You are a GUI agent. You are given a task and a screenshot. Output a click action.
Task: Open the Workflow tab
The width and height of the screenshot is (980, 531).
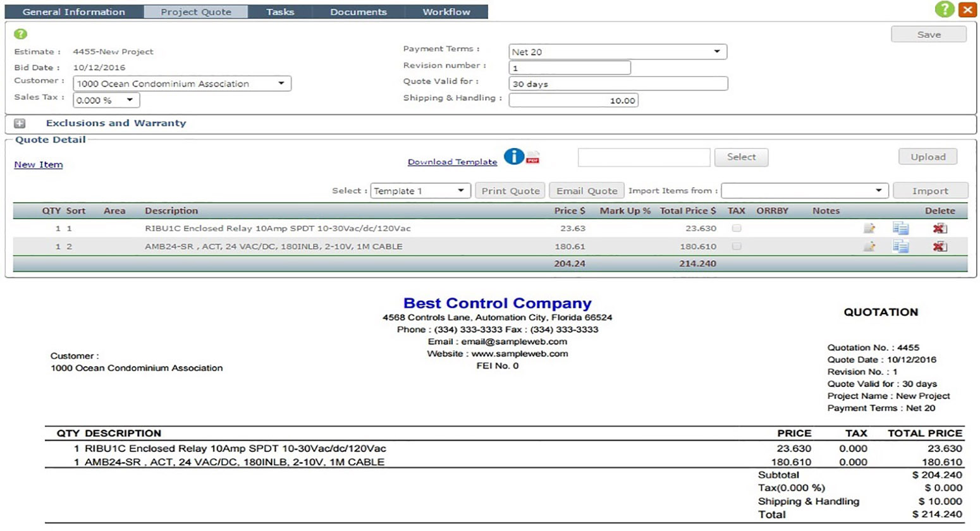(x=446, y=12)
